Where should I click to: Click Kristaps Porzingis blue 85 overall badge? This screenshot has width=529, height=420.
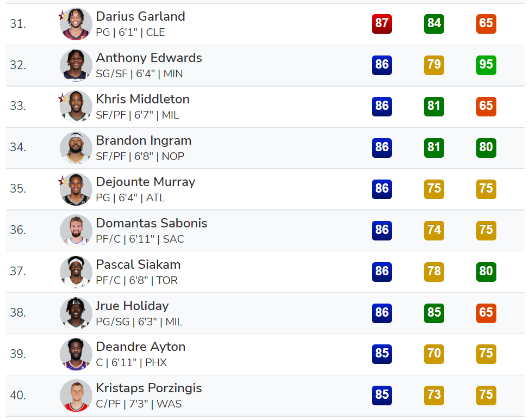pos(382,395)
